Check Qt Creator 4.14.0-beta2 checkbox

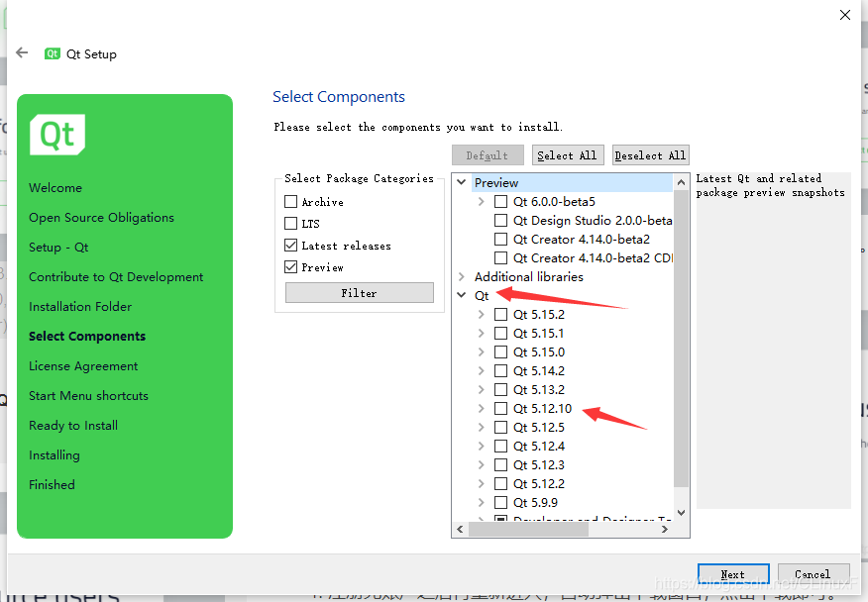pyautogui.click(x=500, y=239)
